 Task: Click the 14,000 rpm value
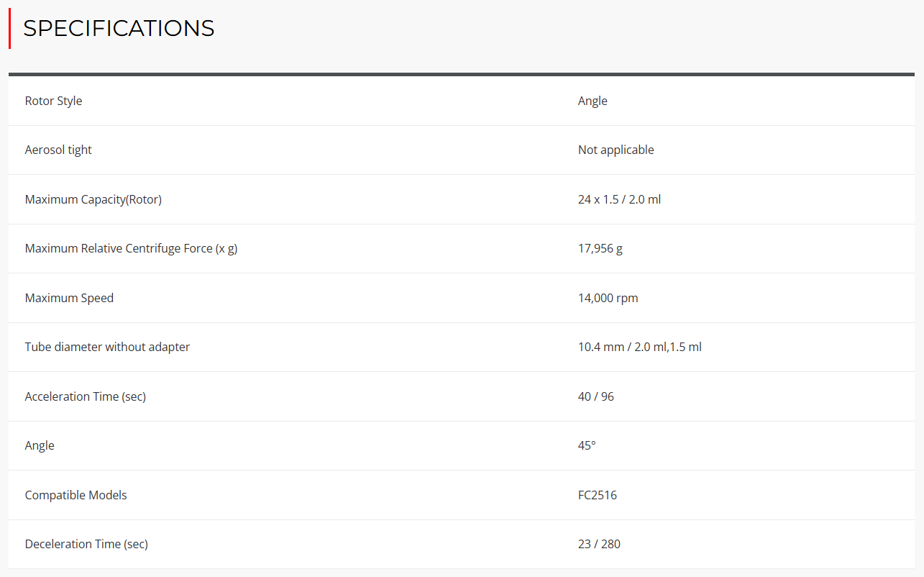[608, 298]
